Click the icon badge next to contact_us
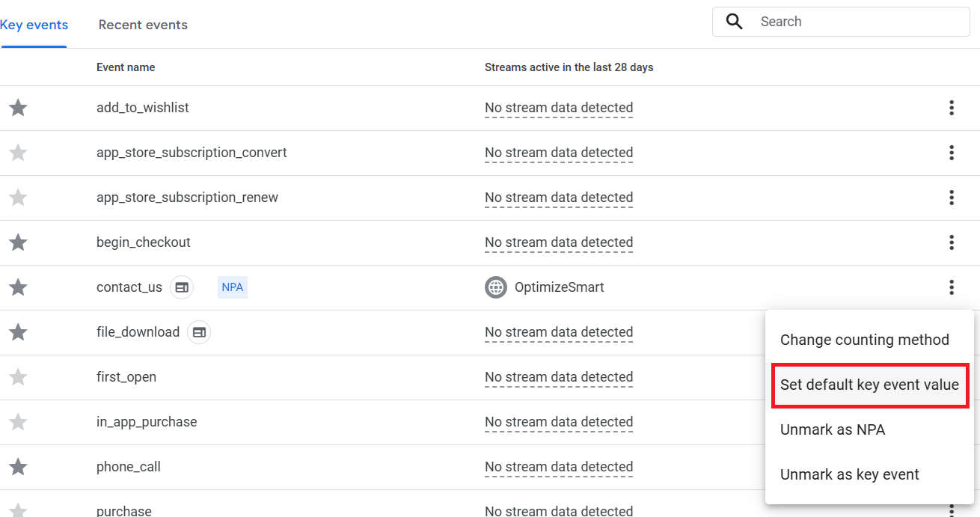 [182, 287]
